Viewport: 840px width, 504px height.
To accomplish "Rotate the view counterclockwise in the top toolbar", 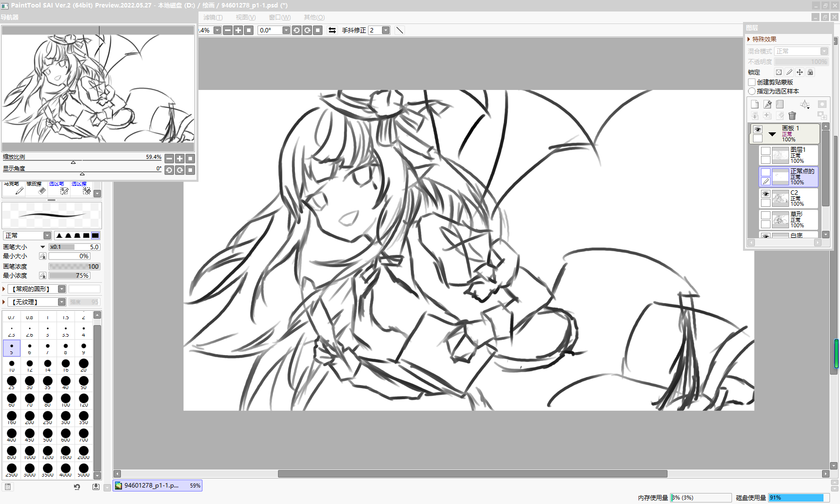I will [296, 30].
